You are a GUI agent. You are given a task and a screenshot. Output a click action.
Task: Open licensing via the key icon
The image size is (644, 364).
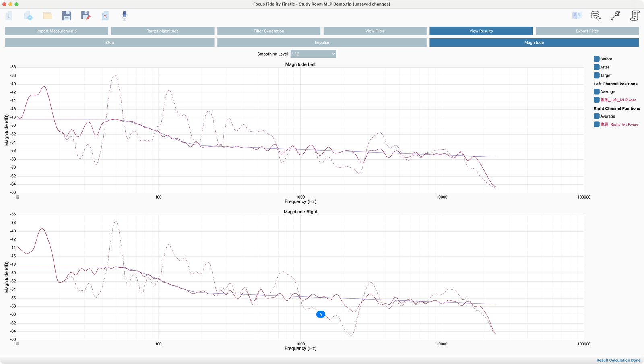615,16
